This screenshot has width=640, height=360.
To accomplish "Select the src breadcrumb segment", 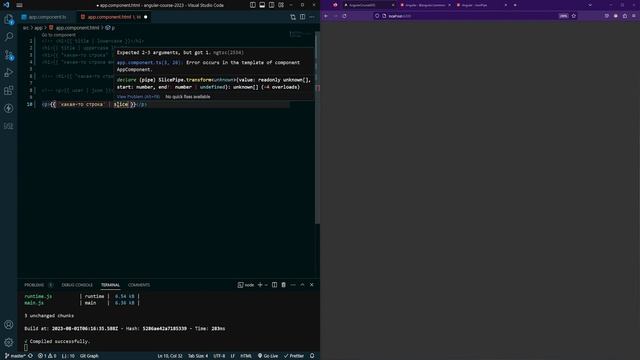I will coord(26,28).
